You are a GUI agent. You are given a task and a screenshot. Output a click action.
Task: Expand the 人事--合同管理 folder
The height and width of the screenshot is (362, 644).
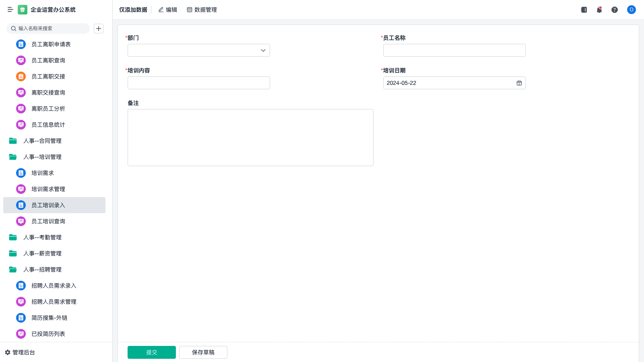click(x=13, y=141)
